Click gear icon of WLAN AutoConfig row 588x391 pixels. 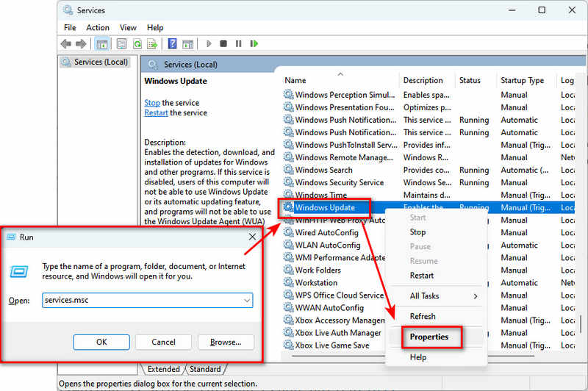tap(288, 245)
